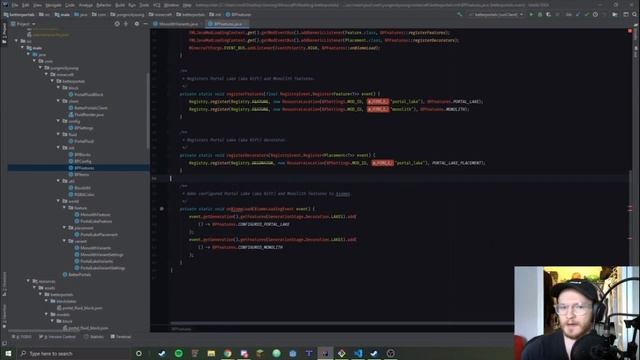
Task: Click the taskbar search box
Action: coord(73,353)
